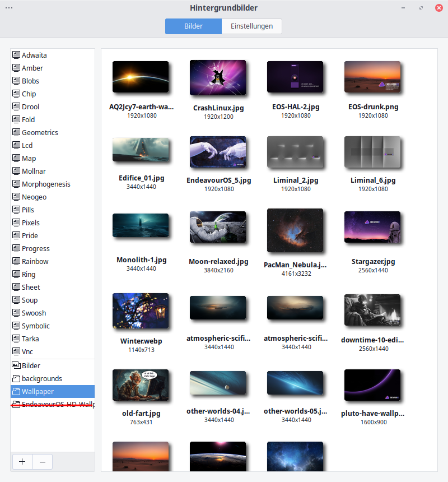
Task: Click the folder icon beside backgrounds
Action: pyautogui.click(x=16, y=379)
